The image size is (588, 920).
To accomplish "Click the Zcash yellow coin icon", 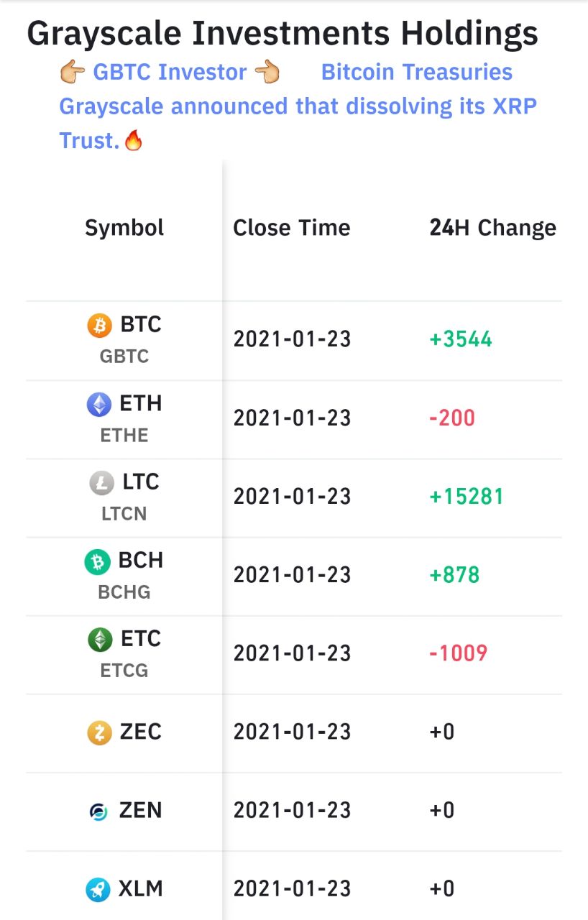I will pos(100,733).
